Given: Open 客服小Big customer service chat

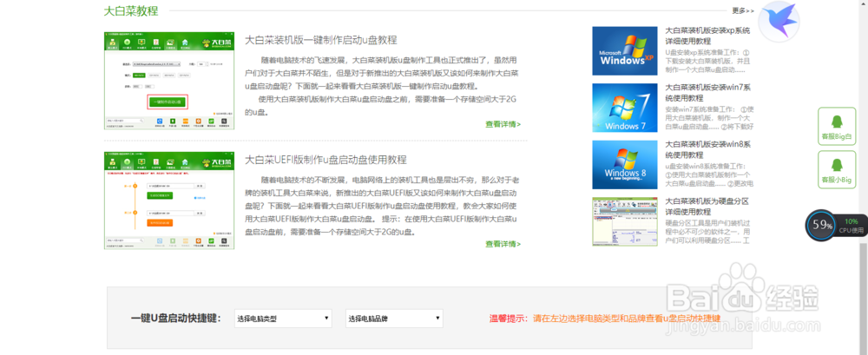Looking at the screenshot, I should coord(837,169).
